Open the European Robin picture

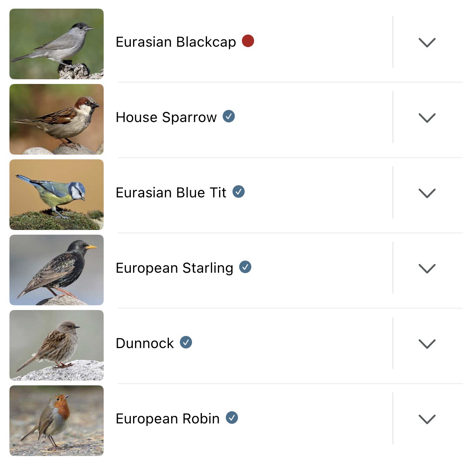[57, 421]
